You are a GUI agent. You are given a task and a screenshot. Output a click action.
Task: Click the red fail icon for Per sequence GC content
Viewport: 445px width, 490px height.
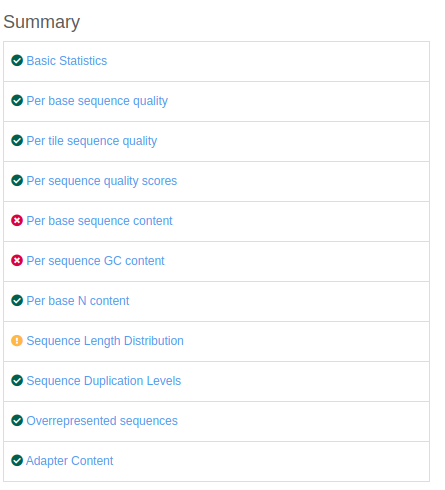[x=17, y=261]
